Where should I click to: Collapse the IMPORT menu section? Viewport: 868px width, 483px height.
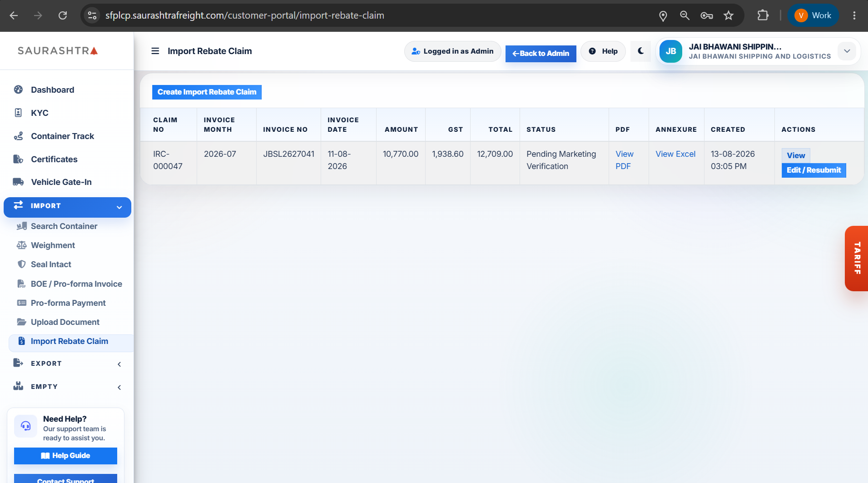click(67, 207)
